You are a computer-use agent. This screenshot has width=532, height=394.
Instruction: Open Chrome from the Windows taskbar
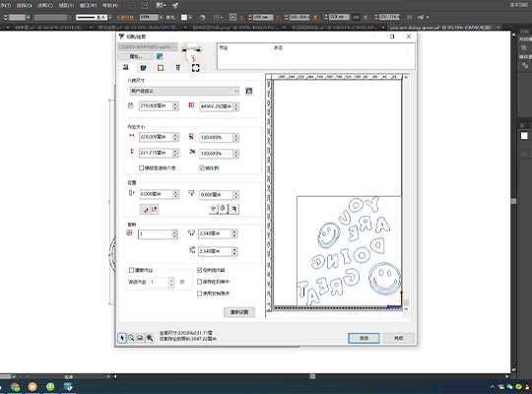pyautogui.click(x=15, y=386)
